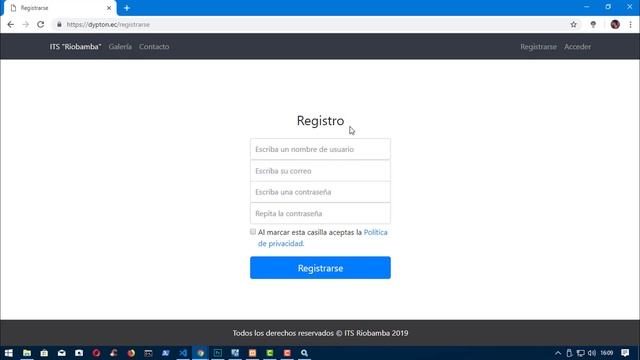Open the Chrome three-dot menu
640x360 pixels.
[x=630, y=24]
